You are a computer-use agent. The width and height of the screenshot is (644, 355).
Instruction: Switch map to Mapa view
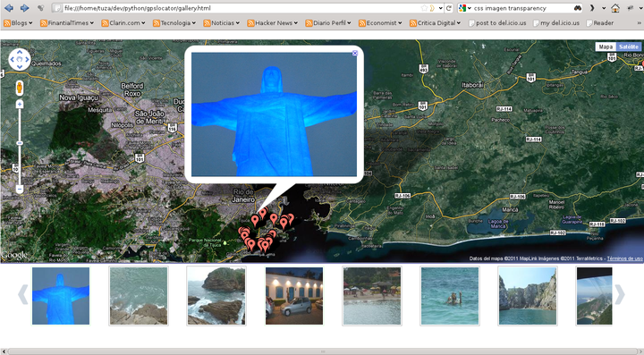pos(606,46)
